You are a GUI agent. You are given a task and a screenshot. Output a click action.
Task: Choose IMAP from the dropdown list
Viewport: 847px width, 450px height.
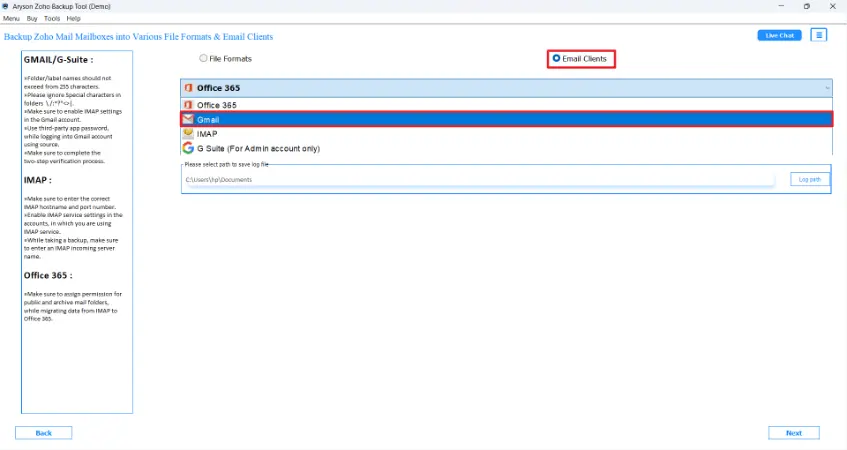click(x=506, y=134)
